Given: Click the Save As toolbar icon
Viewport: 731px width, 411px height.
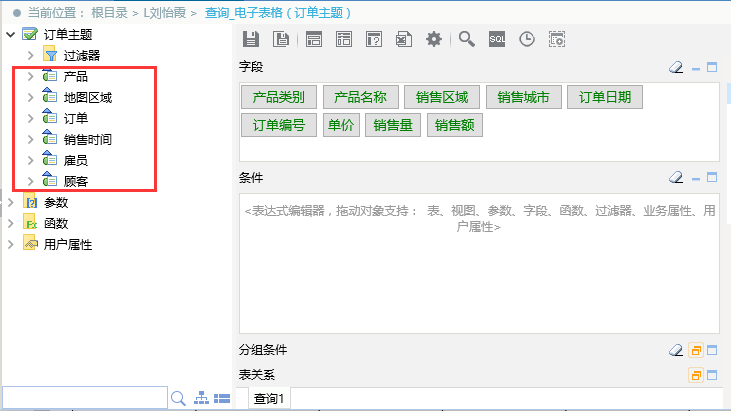Looking at the screenshot, I should pyautogui.click(x=281, y=39).
